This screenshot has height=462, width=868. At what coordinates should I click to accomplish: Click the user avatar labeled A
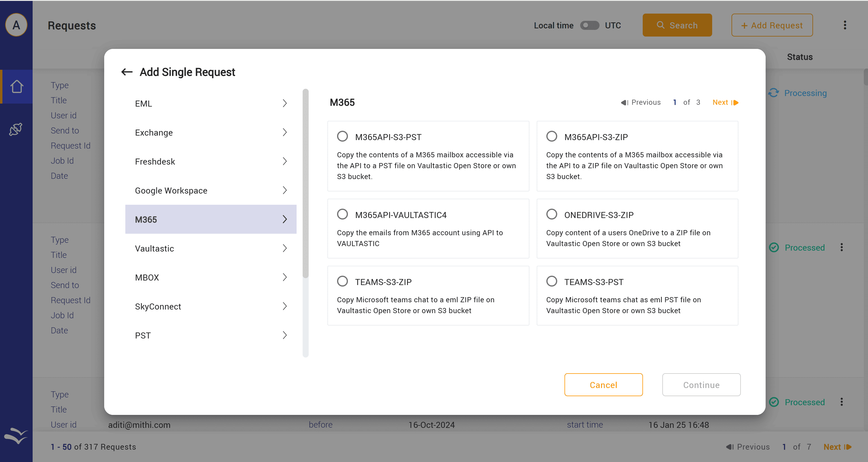coord(16,25)
